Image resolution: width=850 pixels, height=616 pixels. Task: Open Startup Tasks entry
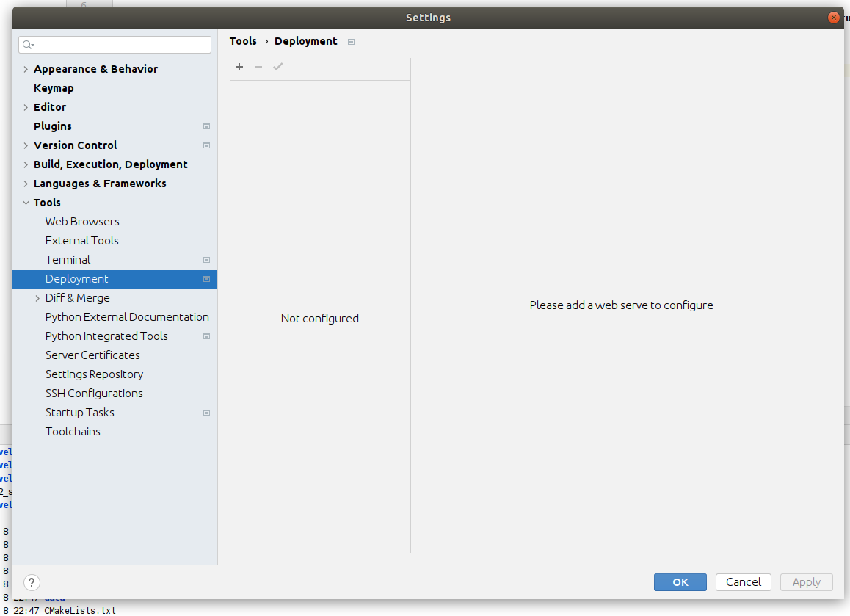click(x=80, y=413)
